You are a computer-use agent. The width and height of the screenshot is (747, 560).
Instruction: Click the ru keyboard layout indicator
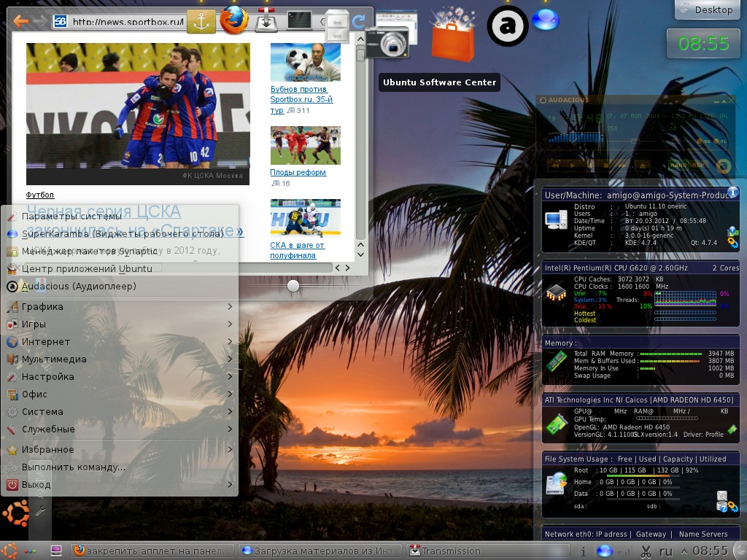click(x=666, y=551)
